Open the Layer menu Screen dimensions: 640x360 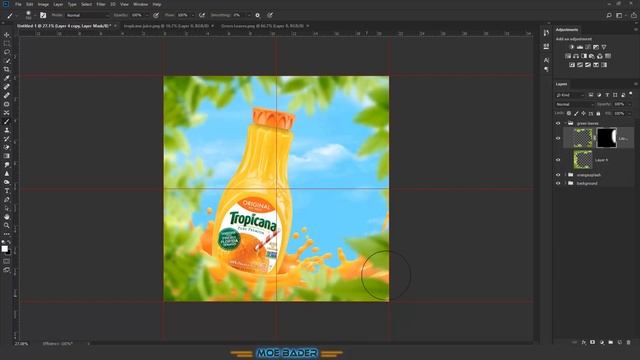click(58, 4)
